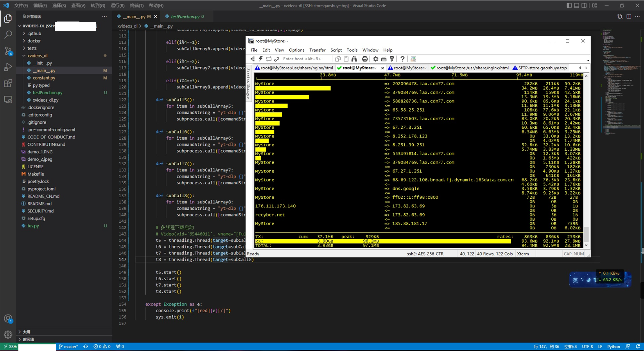This screenshot has height=351, width=644.
Task: Open the Session Manager side panel tab
Action: [248, 84]
